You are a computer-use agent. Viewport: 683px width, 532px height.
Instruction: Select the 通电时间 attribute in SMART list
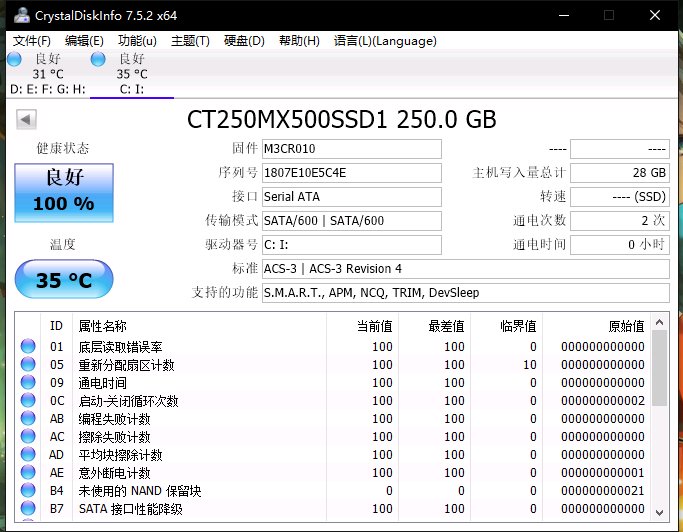pos(333,383)
